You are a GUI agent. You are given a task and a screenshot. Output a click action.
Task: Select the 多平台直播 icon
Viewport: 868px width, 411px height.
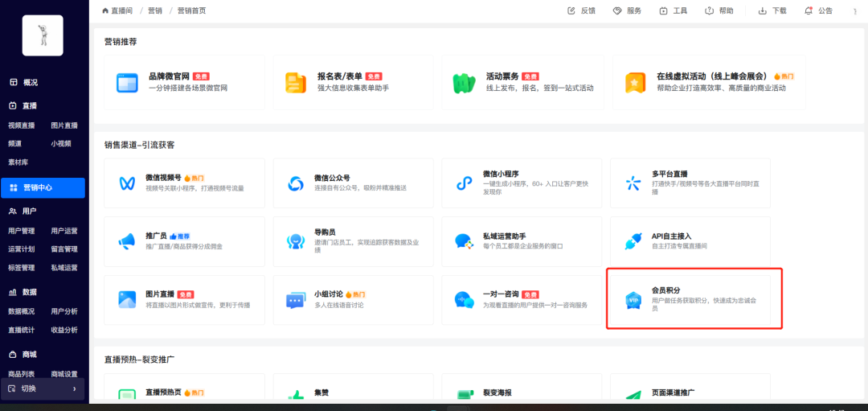coord(633,183)
